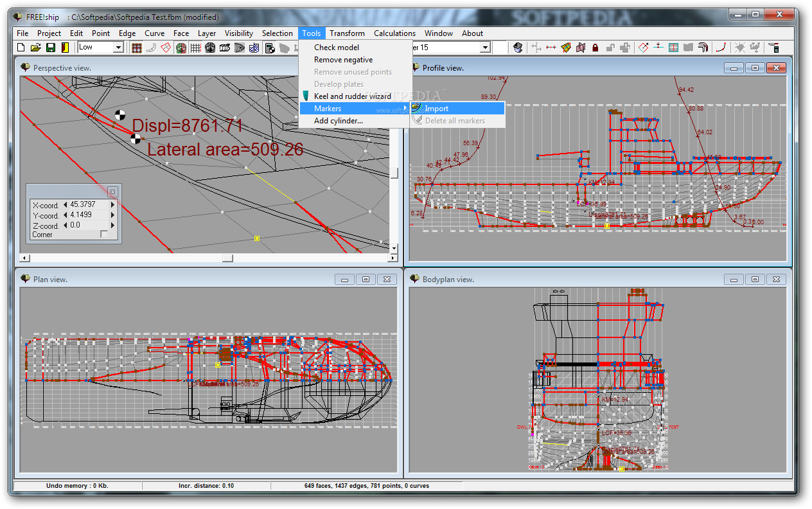Toggle the red show-both-sides quadrilateral icon

(166, 48)
